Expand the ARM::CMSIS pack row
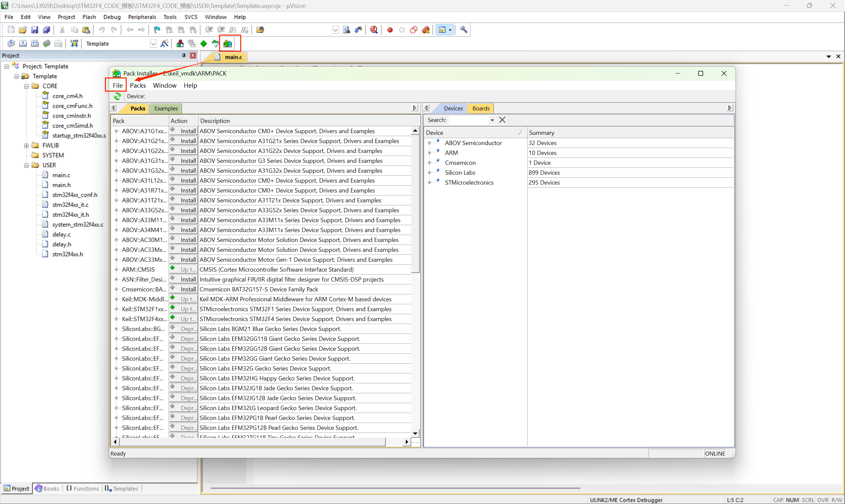 click(x=116, y=270)
